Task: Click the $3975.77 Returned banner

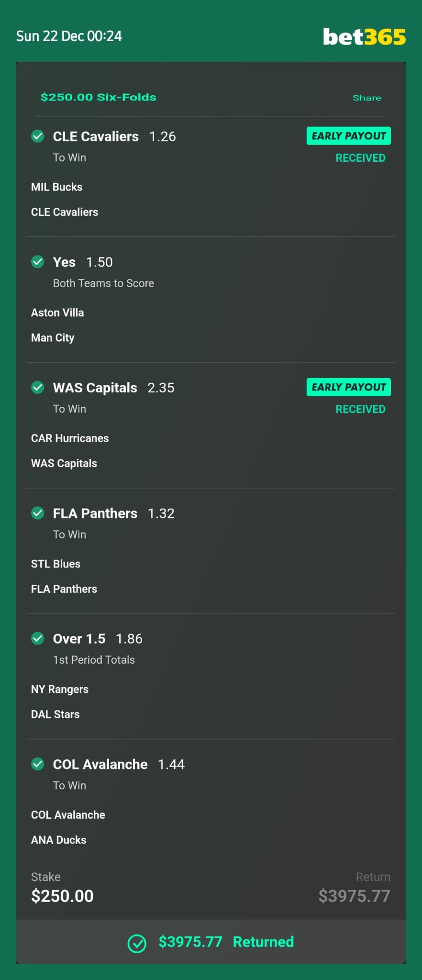Action: (211, 942)
